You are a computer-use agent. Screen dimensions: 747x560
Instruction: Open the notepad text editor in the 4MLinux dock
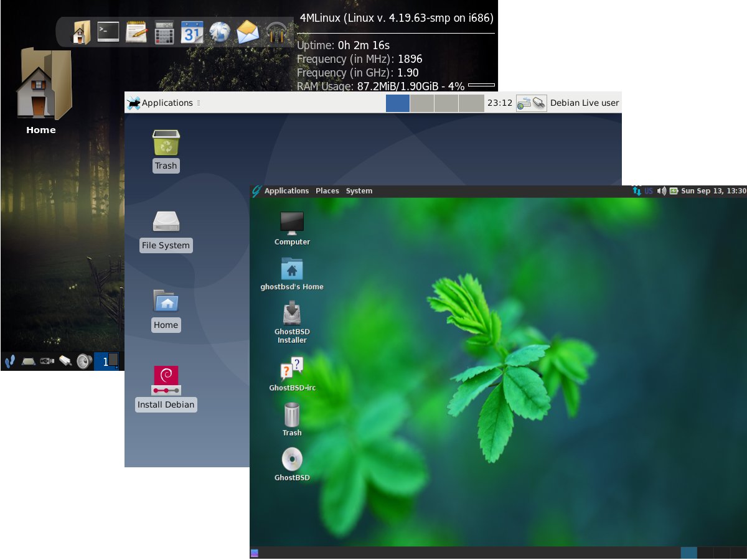pyautogui.click(x=136, y=32)
